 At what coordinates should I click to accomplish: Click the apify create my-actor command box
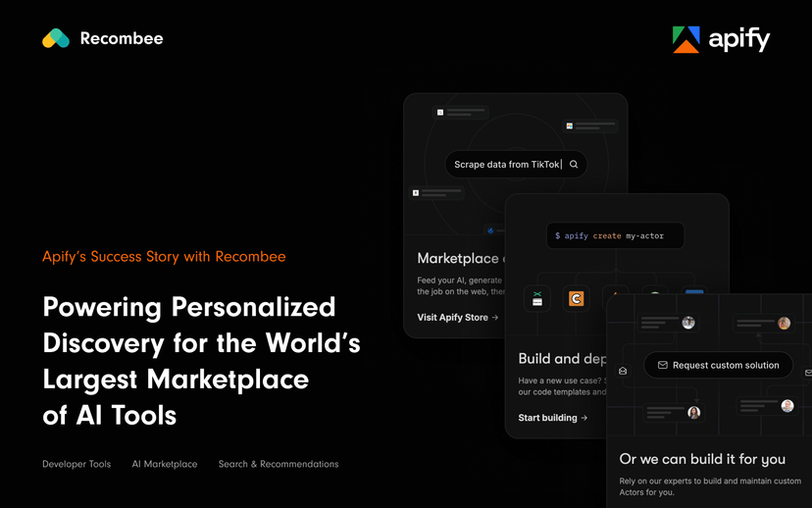pyautogui.click(x=615, y=235)
